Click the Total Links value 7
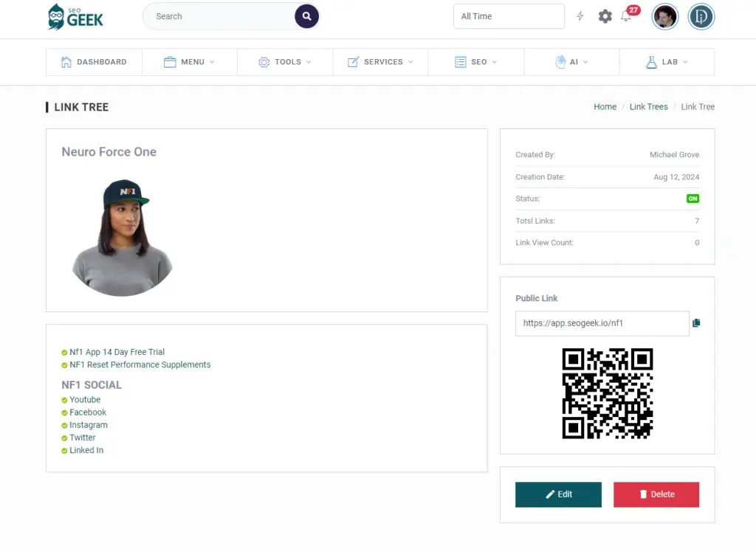Viewport: 756px width, 552px height. 697,221
